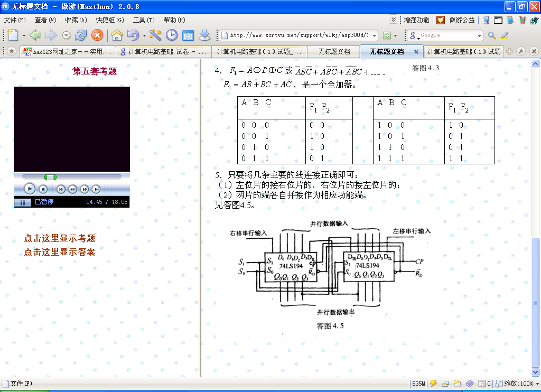Click the page scrollbar up arrow

pyautogui.click(x=536, y=63)
